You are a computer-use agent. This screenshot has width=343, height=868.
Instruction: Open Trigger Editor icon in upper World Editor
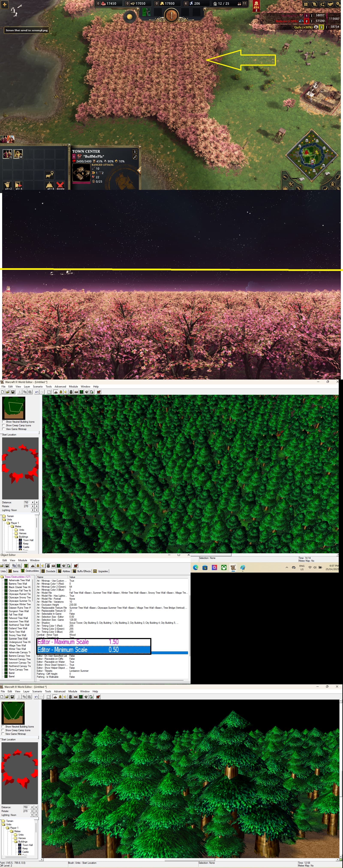click(x=61, y=392)
